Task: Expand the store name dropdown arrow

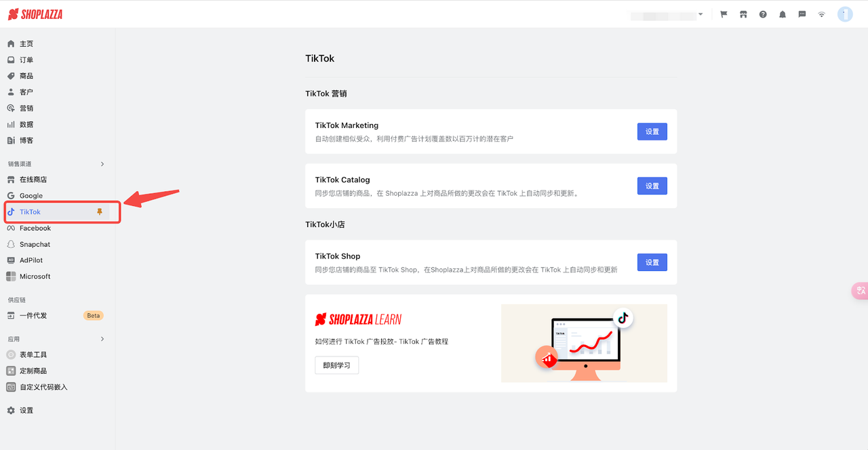Action: point(701,14)
